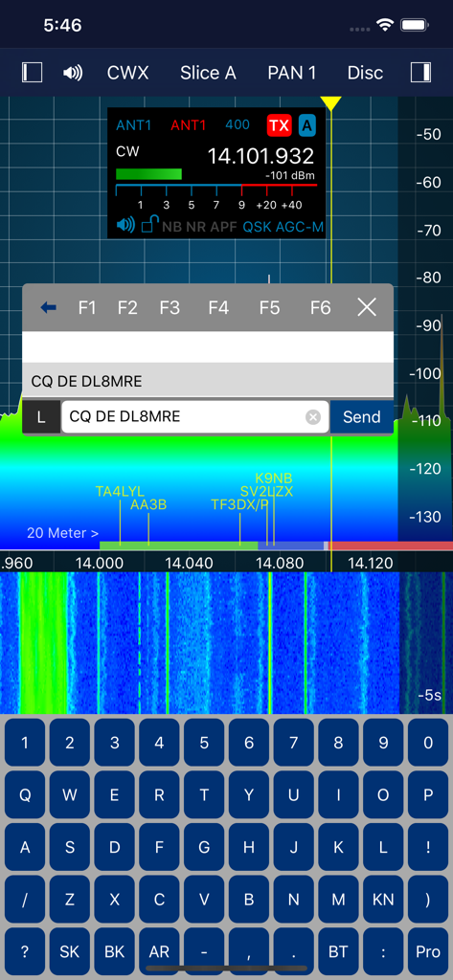Toggle QSK break-in mode

pos(257,226)
